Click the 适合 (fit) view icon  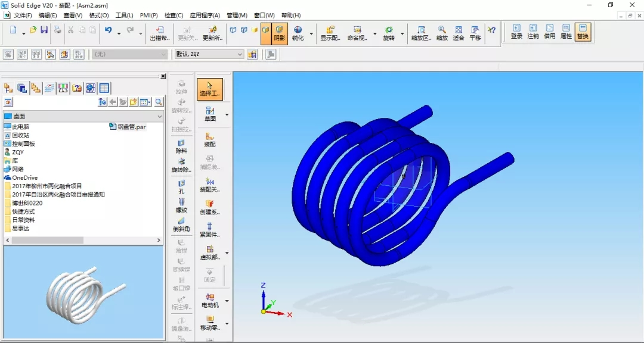458,33
